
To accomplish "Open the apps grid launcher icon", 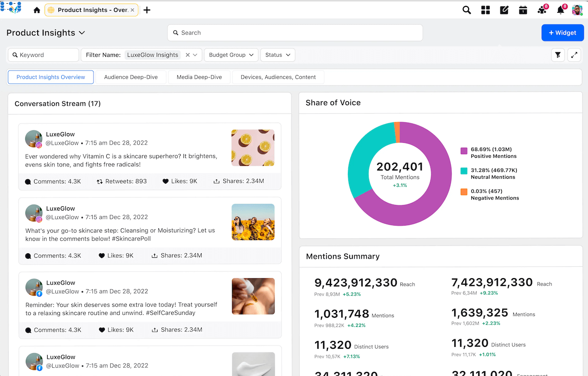I will (x=485, y=10).
